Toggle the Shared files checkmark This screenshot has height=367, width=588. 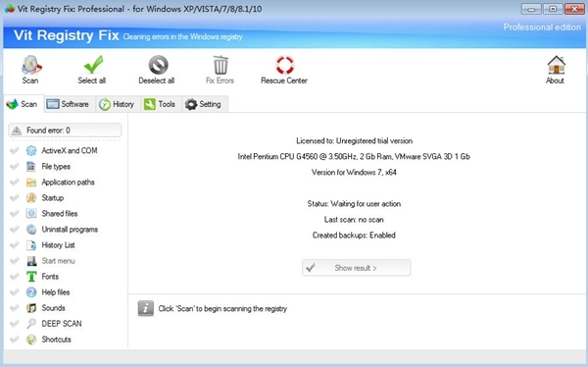[15, 214]
